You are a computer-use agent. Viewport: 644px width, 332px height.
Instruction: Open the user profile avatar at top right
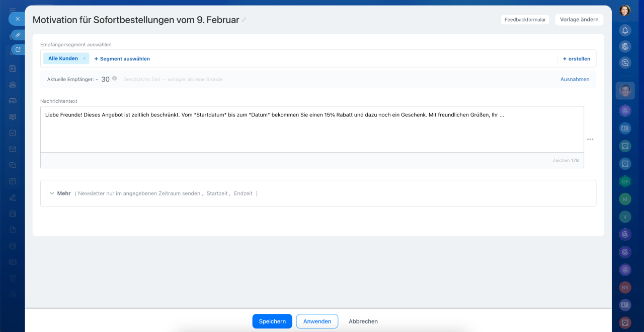click(x=625, y=10)
